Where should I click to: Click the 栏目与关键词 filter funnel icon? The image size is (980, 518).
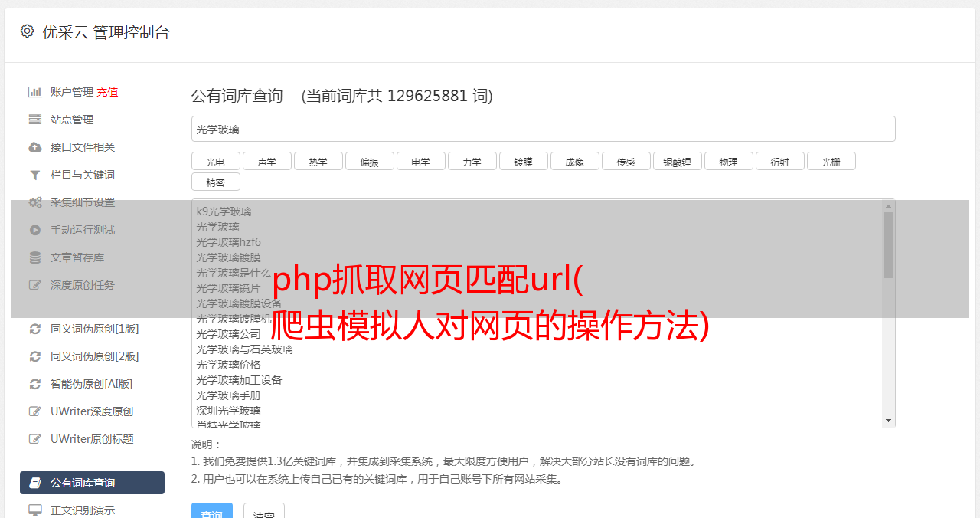[x=34, y=175]
